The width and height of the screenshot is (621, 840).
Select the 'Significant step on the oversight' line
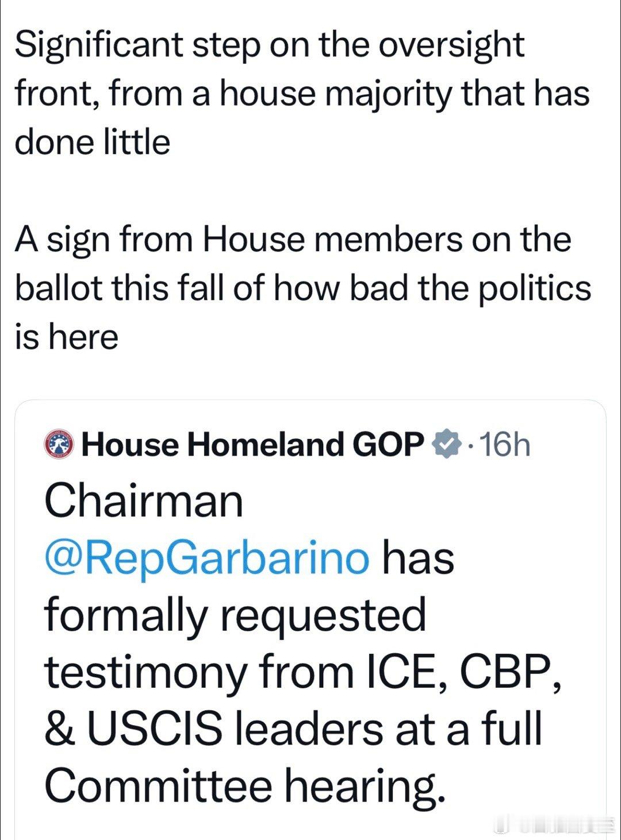(x=270, y=45)
